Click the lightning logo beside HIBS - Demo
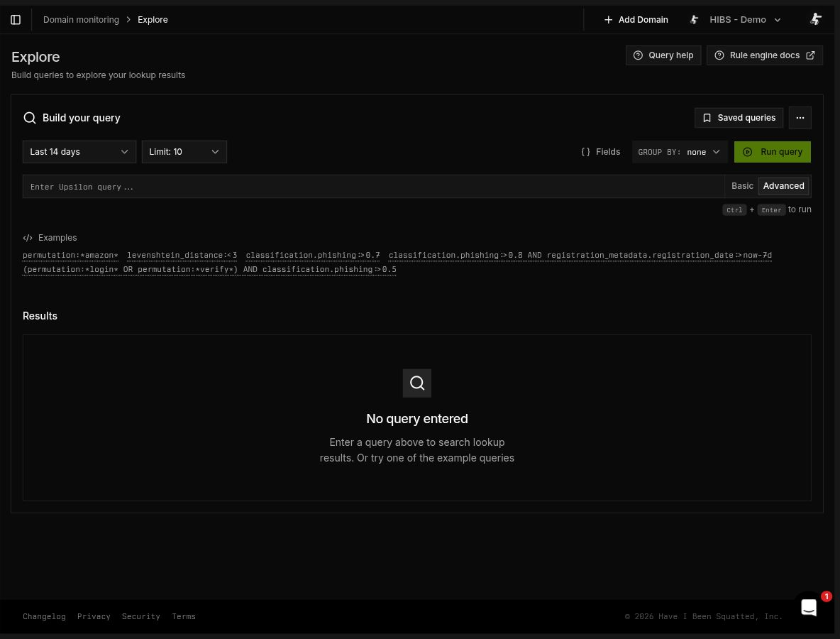 (x=695, y=20)
